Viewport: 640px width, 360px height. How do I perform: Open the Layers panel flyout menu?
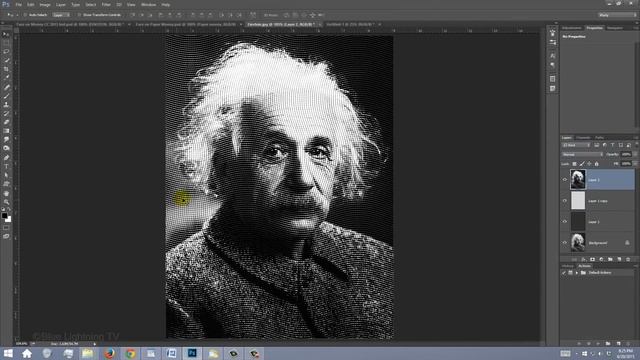(x=636, y=138)
